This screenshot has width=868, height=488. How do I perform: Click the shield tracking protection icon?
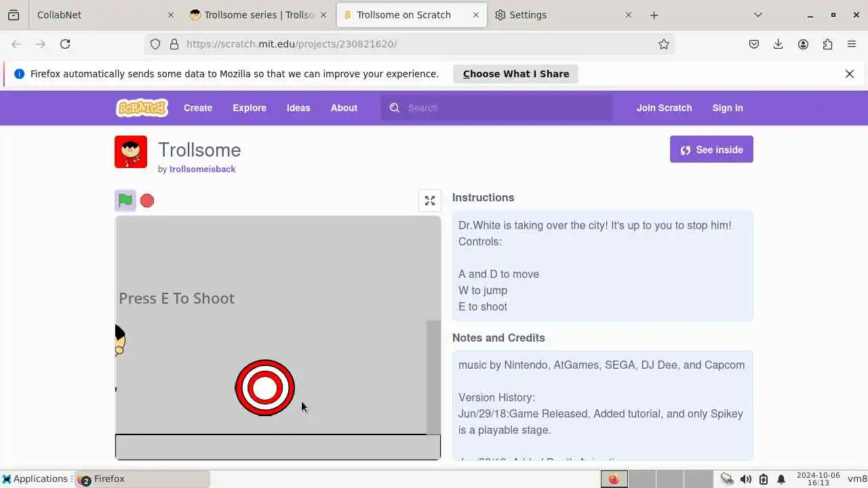[x=155, y=44]
